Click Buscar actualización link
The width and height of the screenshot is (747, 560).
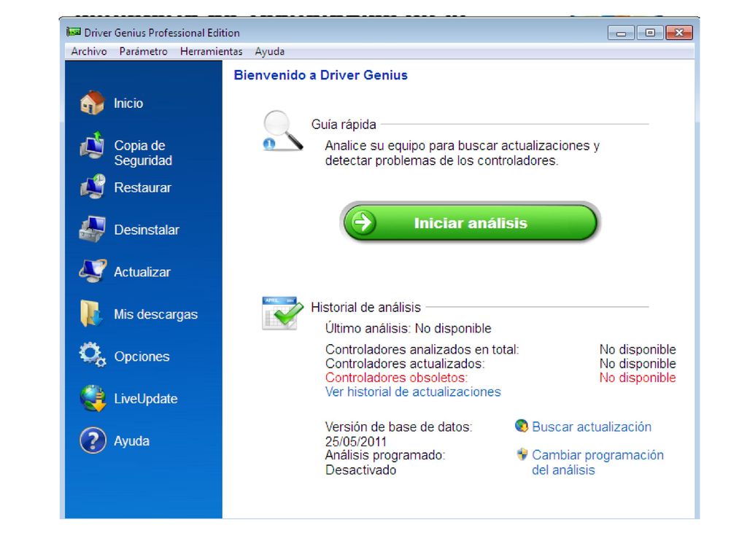pyautogui.click(x=591, y=427)
